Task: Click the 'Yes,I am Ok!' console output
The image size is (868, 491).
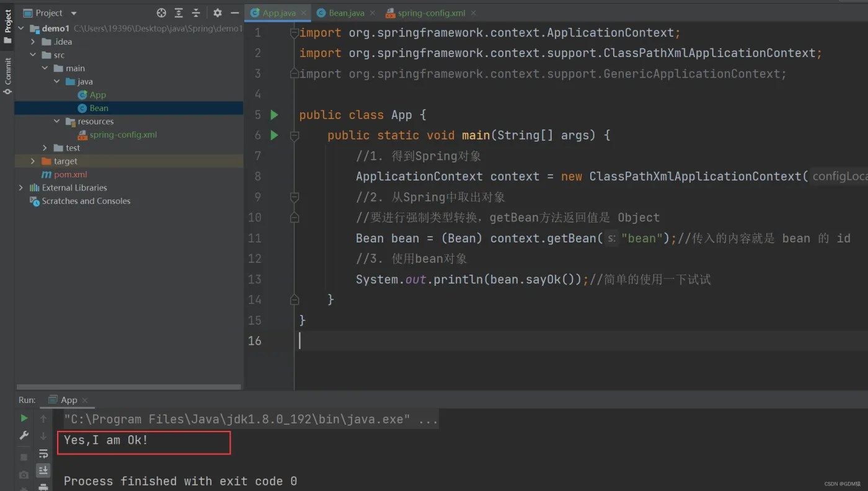Action: [106, 441]
